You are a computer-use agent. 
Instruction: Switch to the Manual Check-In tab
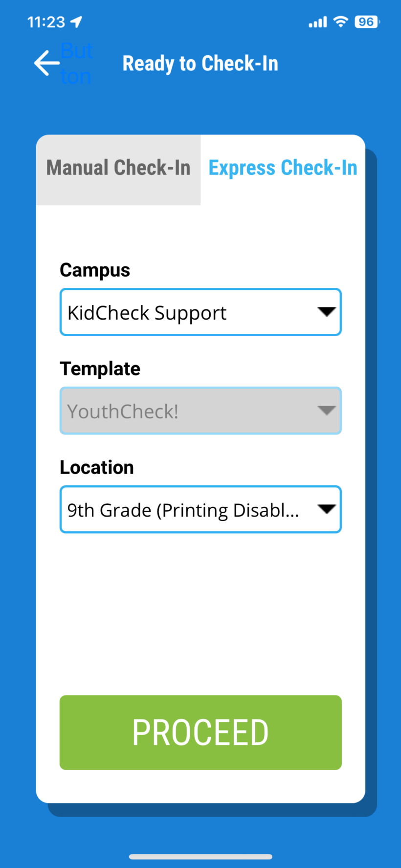pyautogui.click(x=118, y=168)
